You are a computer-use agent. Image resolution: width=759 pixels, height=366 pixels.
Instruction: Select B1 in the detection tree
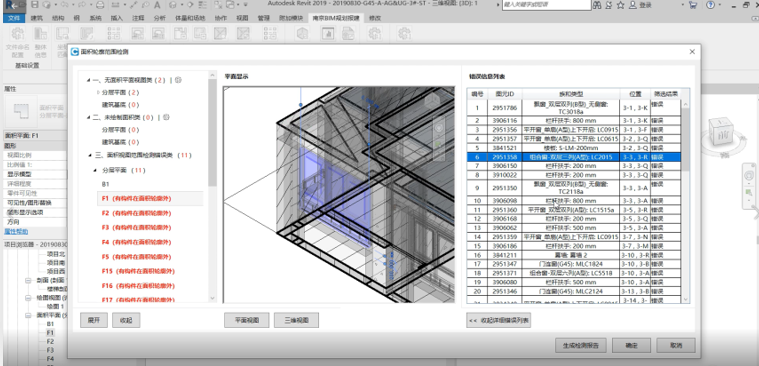[106, 184]
